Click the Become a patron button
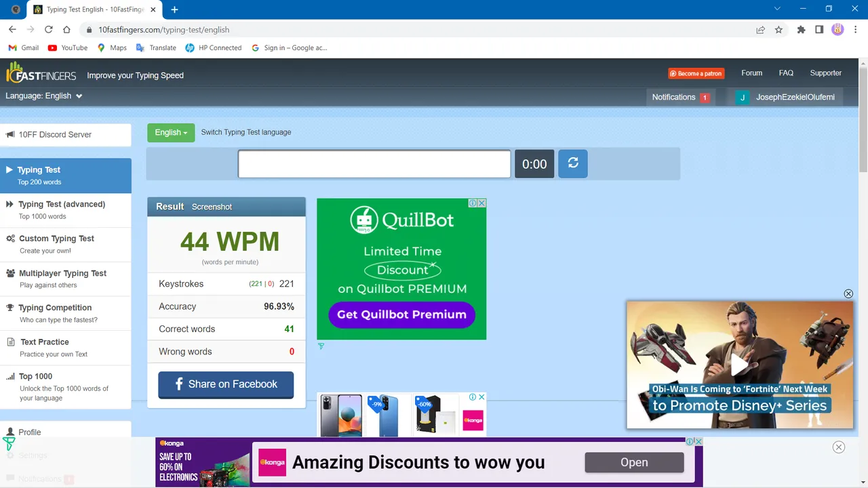The width and height of the screenshot is (868, 488). (x=696, y=73)
